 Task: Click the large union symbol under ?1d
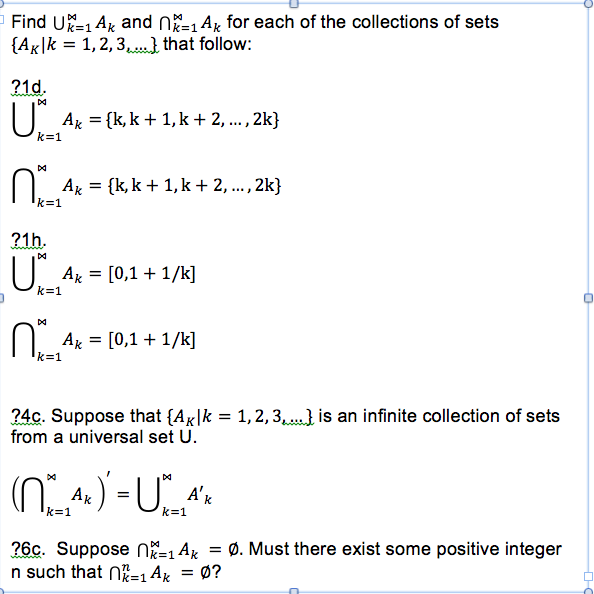(23, 118)
